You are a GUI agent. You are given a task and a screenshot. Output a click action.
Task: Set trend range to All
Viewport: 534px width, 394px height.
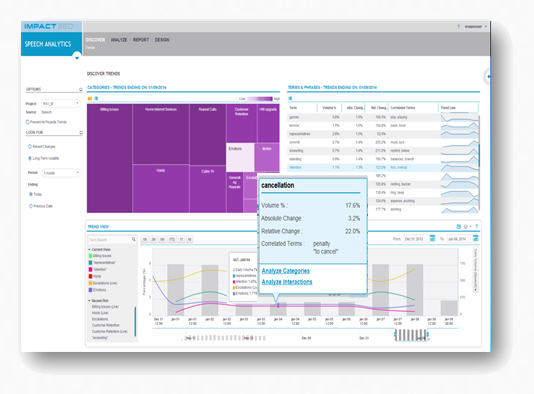click(x=189, y=239)
